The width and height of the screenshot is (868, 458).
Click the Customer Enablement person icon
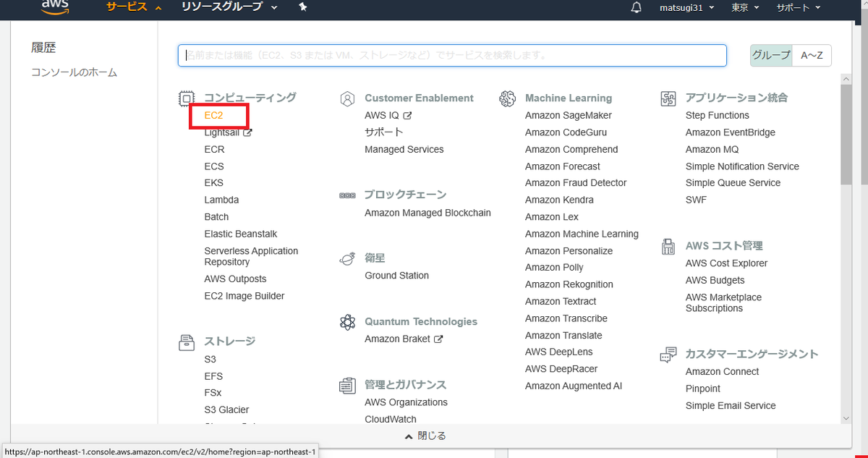coord(347,98)
